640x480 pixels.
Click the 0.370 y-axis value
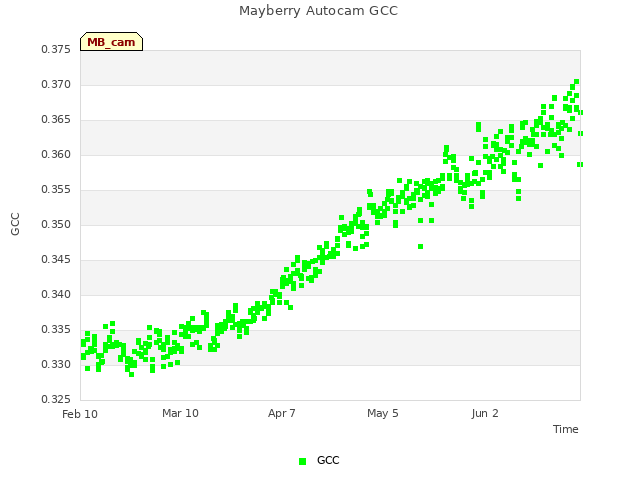pos(56,85)
